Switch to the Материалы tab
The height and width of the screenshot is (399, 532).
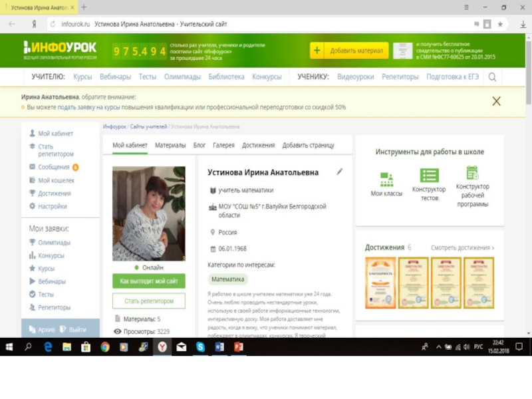[x=170, y=145]
